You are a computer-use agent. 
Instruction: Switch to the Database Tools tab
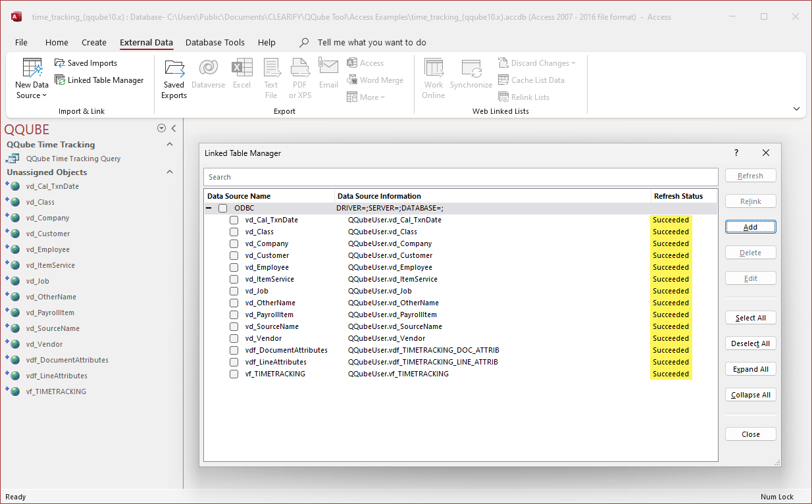click(215, 42)
